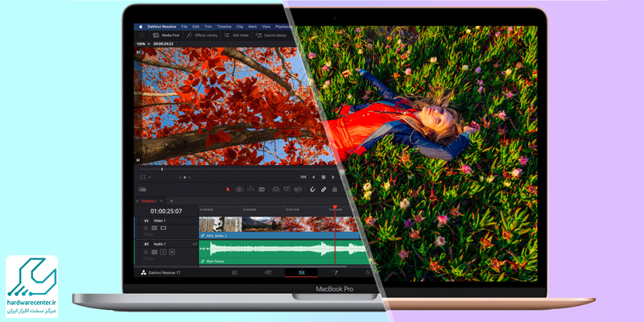Viewport: 644px width, 322px height.
Task: Open the File menu
Action: coord(184,27)
